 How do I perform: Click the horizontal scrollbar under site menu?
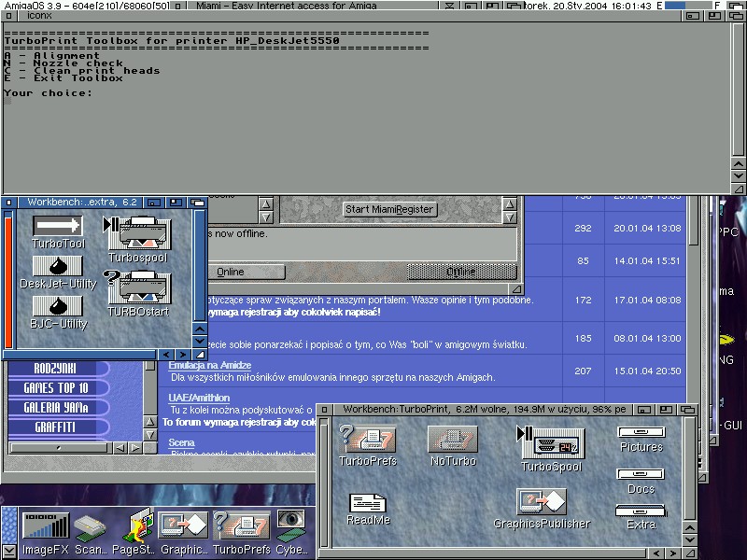(x=59, y=448)
